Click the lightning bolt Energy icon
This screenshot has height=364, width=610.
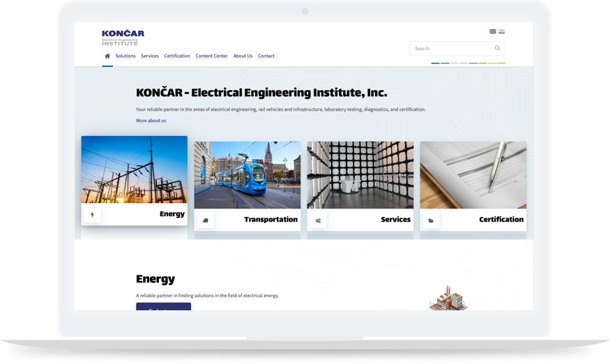tap(93, 215)
